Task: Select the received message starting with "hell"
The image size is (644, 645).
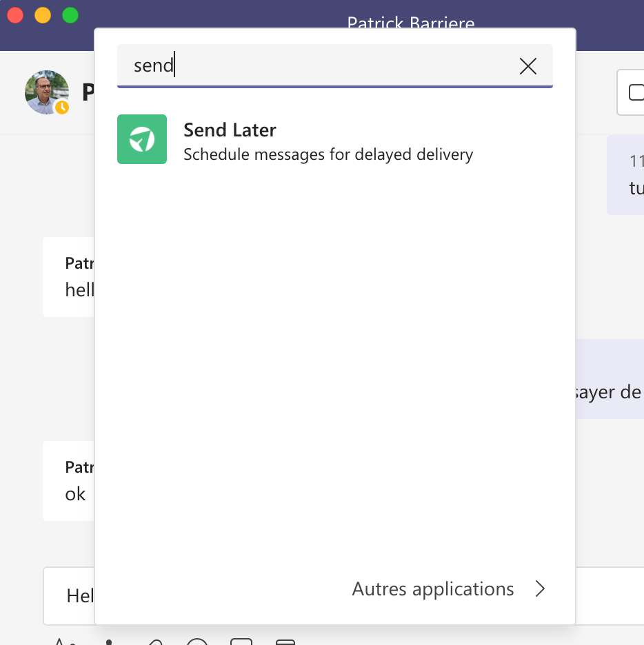Action: [69, 278]
